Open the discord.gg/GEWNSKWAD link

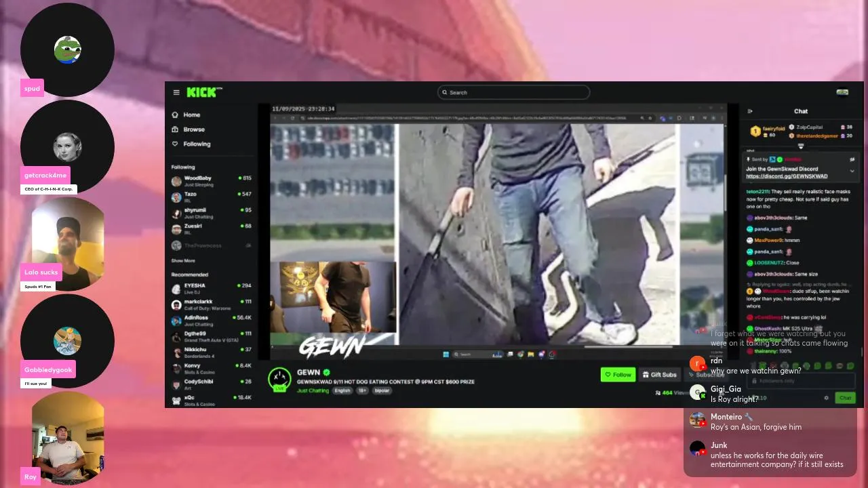[x=787, y=176]
